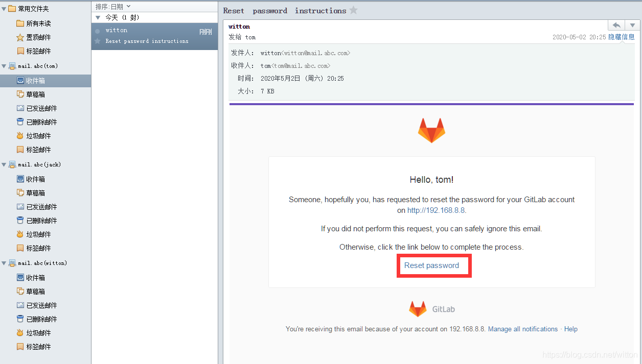The width and height of the screenshot is (642, 364).
Task: Click the Reset password link
Action: [x=432, y=265]
